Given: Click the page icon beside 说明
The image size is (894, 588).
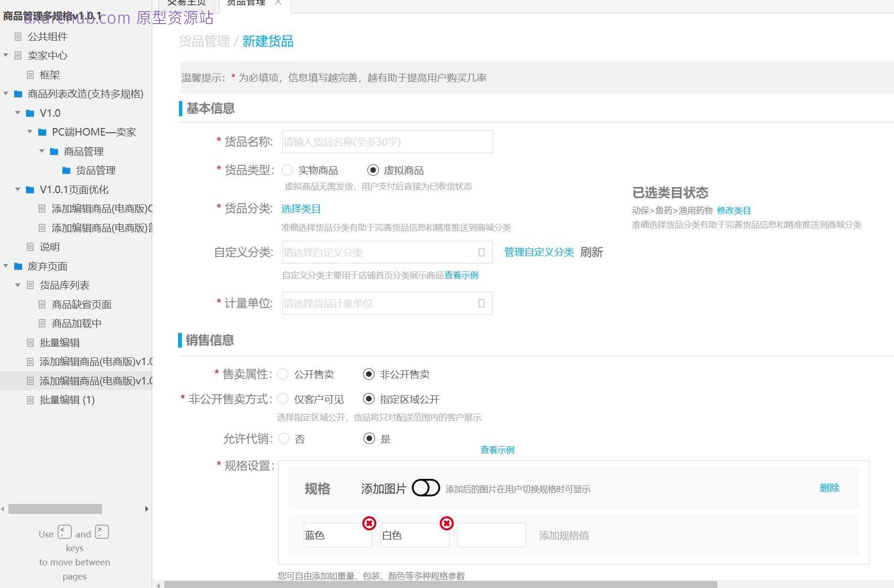Looking at the screenshot, I should [x=30, y=247].
